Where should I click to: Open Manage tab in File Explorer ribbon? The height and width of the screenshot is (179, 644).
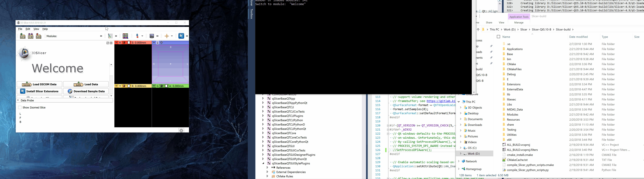519,23
